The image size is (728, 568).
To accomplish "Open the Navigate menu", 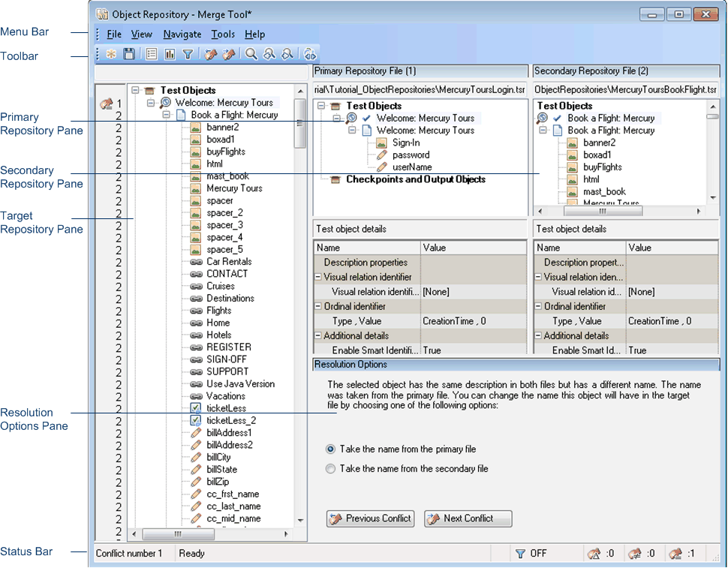I will point(182,34).
